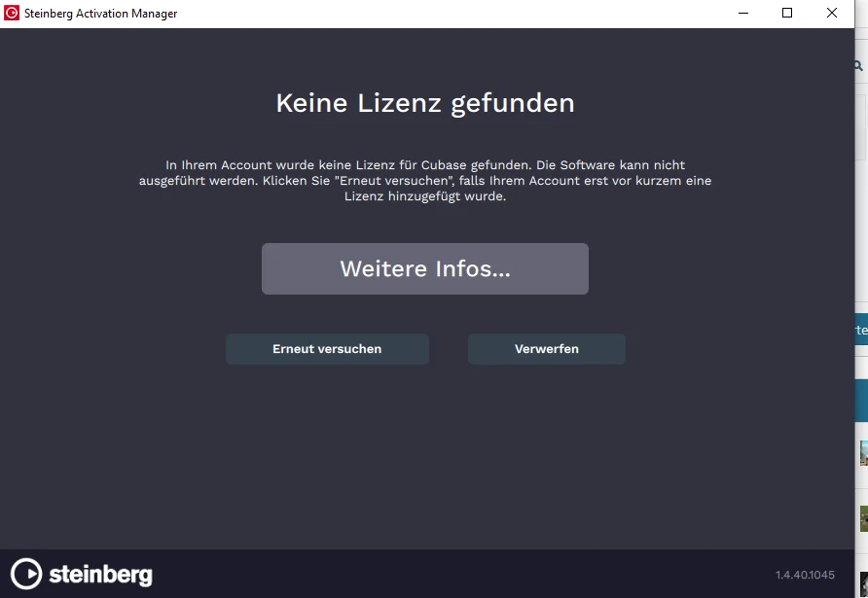The height and width of the screenshot is (598, 868).
Task: Click the Steinberg Activation Manager title bar icon
Action: [12, 13]
